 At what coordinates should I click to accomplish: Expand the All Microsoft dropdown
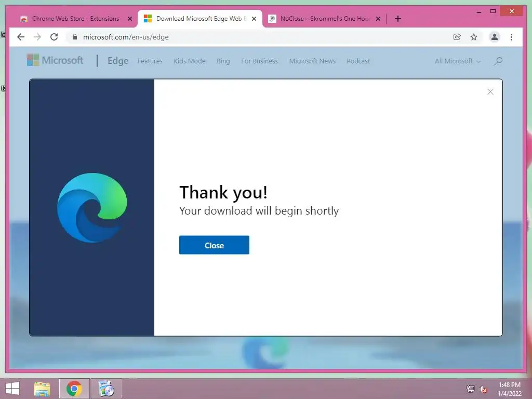[x=458, y=61]
